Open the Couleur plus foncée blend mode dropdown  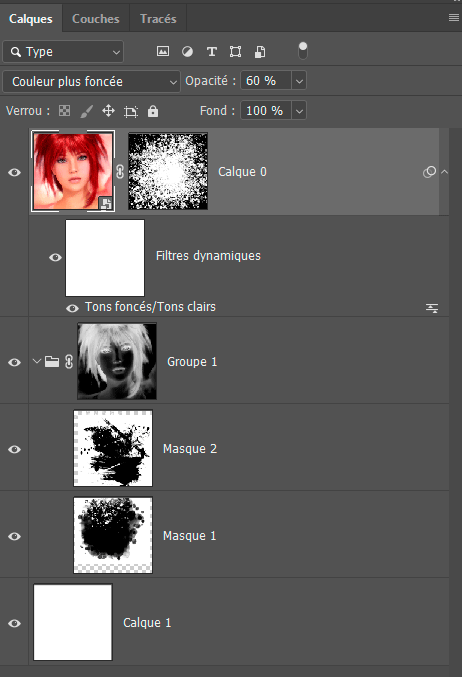pos(91,81)
